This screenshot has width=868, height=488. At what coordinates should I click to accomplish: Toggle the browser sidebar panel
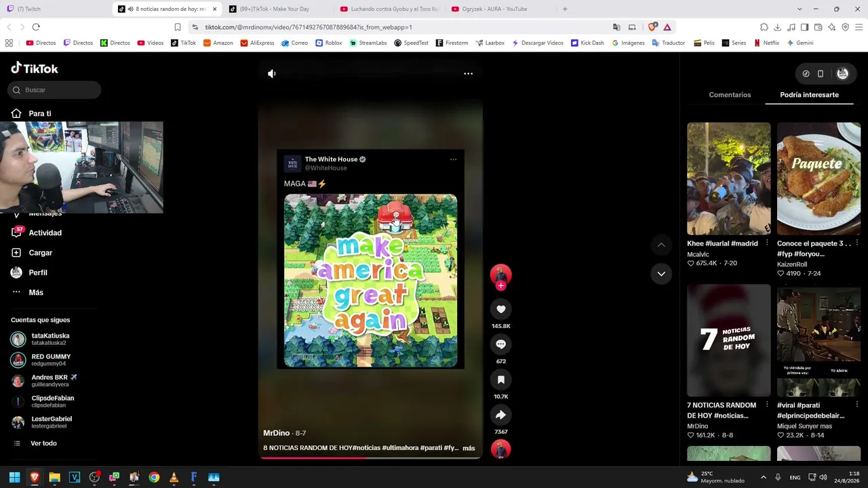point(804,27)
